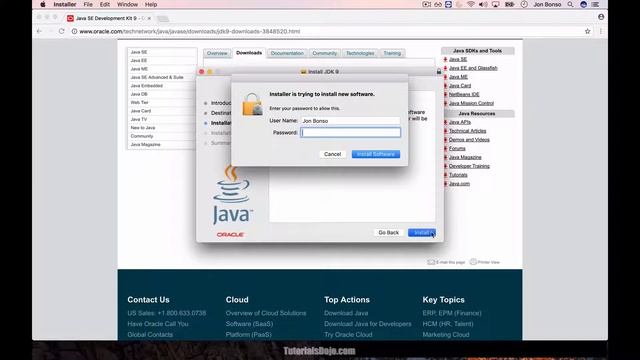The image size is (640, 360).
Task: Open Java Magazine in left sidebar
Action: (145, 144)
